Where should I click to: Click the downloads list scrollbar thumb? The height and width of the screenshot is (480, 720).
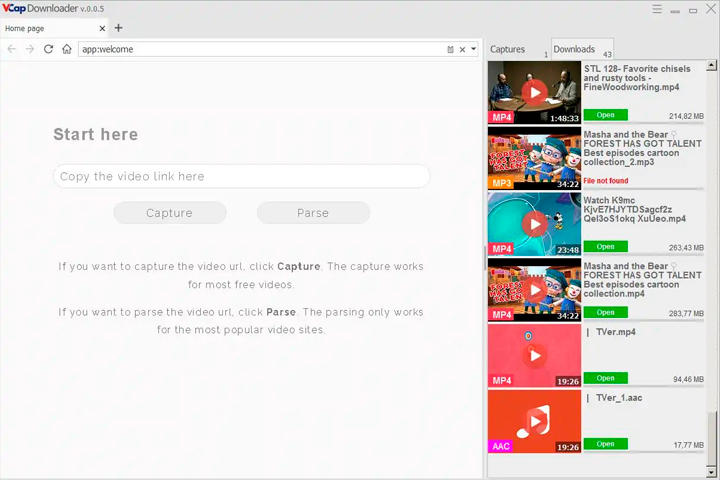click(711, 439)
